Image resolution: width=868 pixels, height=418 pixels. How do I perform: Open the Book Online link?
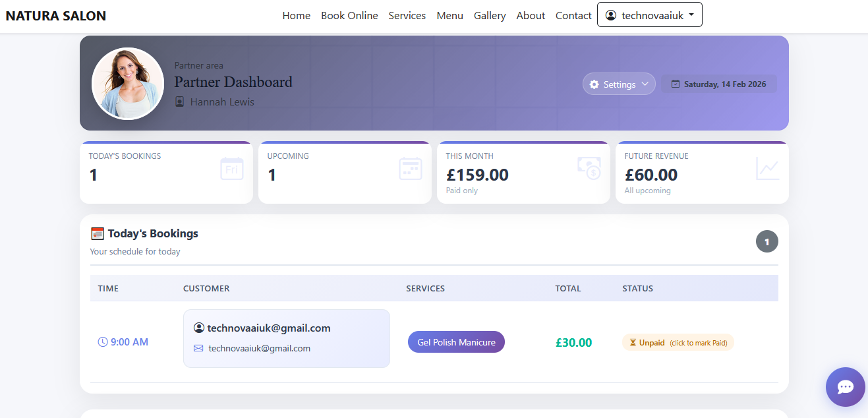point(349,15)
